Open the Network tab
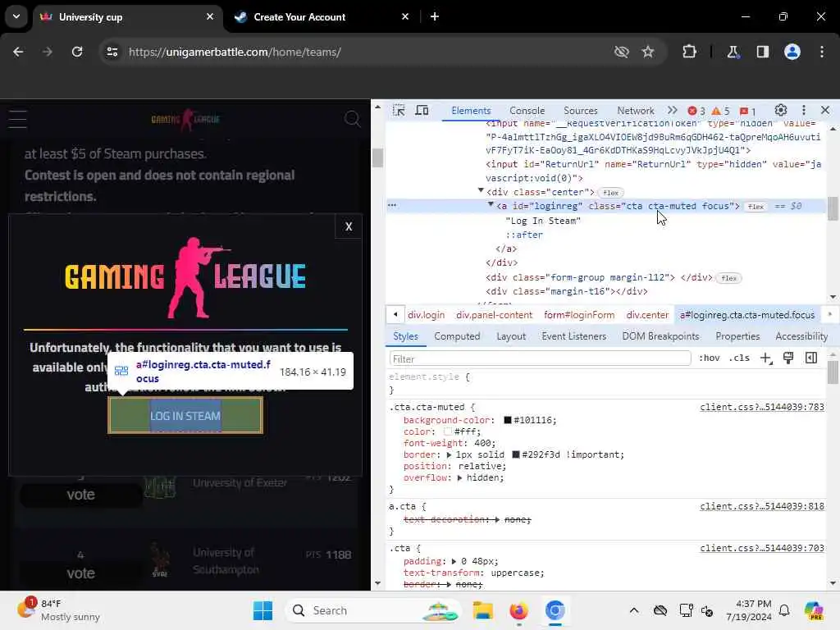 pyautogui.click(x=636, y=111)
